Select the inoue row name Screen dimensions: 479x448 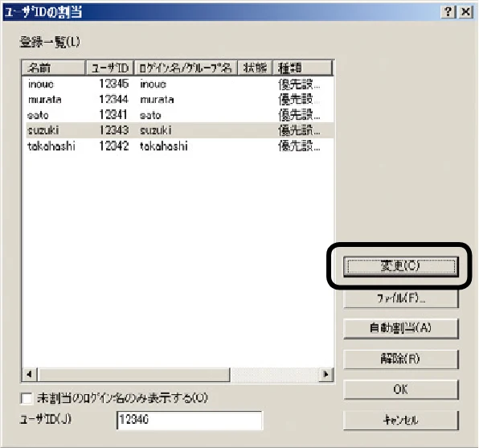41,84
